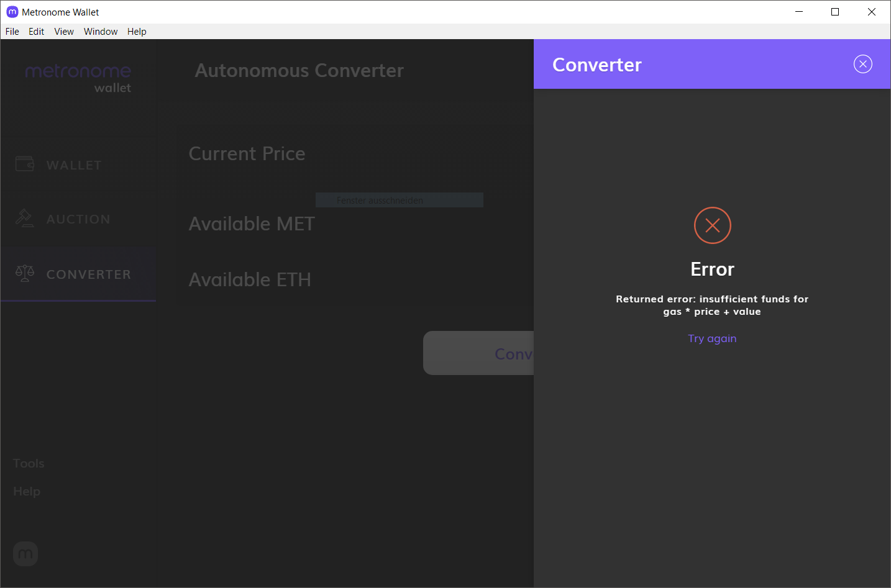Open the Window menu
The height and width of the screenshot is (588, 891).
tap(101, 31)
